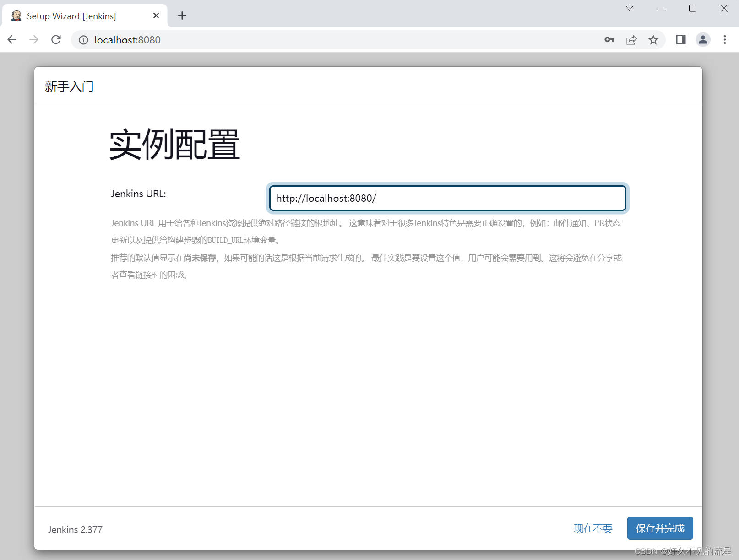Click the site info icon near the URL
Screen dimensions: 739x560
(x=83, y=40)
